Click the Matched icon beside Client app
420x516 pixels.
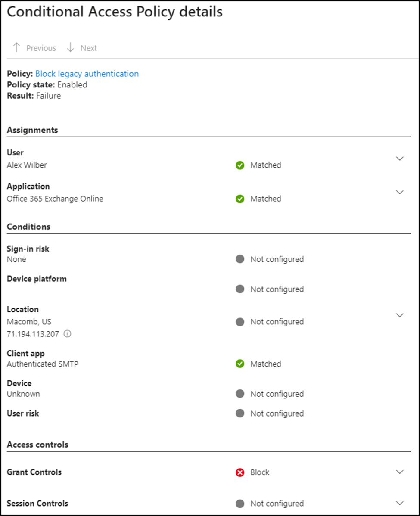tap(240, 364)
